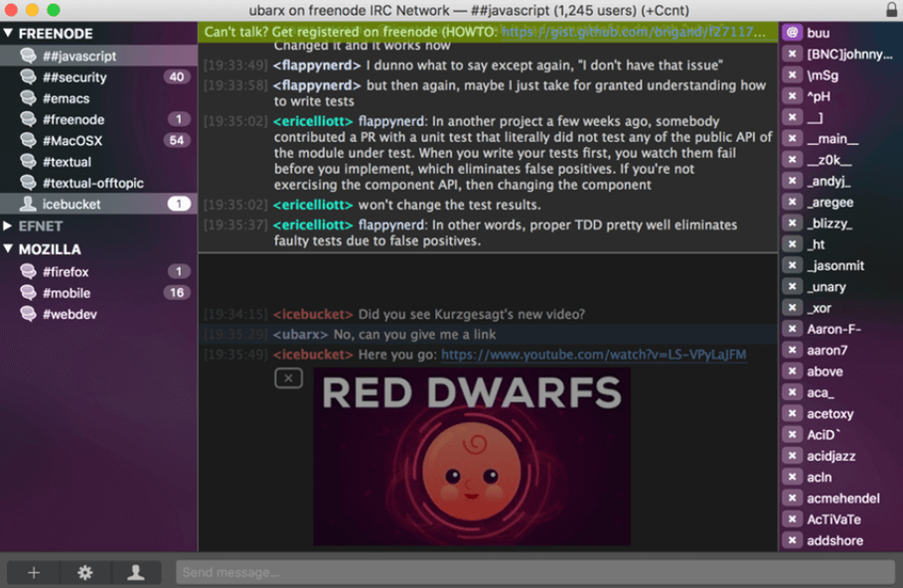
Task: Click the RED DWARFS video thumbnail
Action: pyautogui.click(x=472, y=457)
